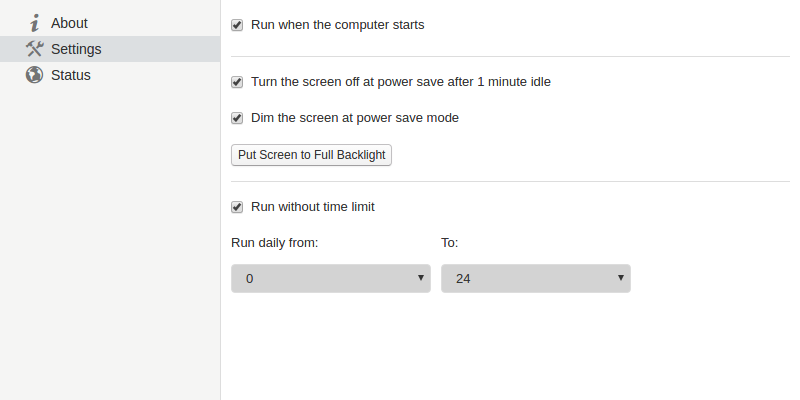Image resolution: width=800 pixels, height=400 pixels.
Task: Click the Status globe icon
Action: (x=34, y=75)
